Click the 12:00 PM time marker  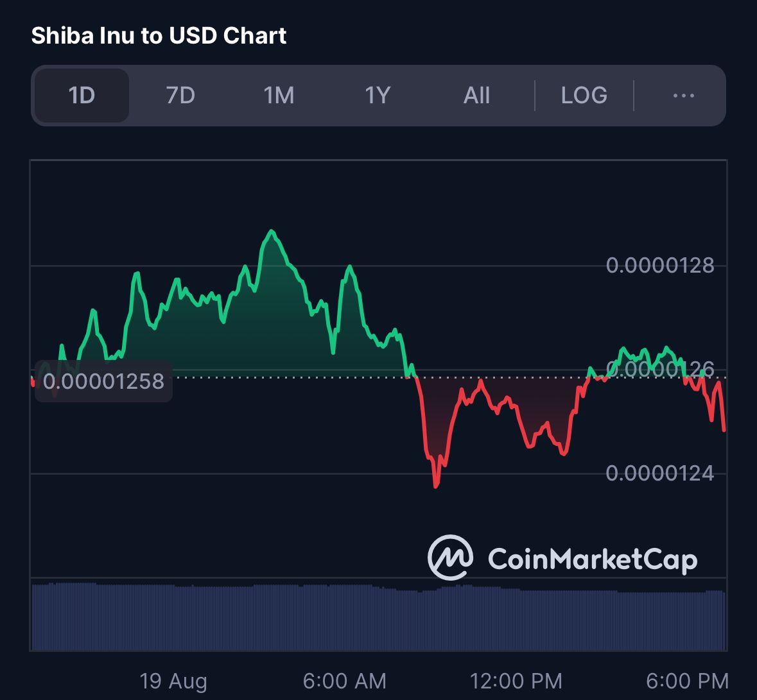coord(516,681)
